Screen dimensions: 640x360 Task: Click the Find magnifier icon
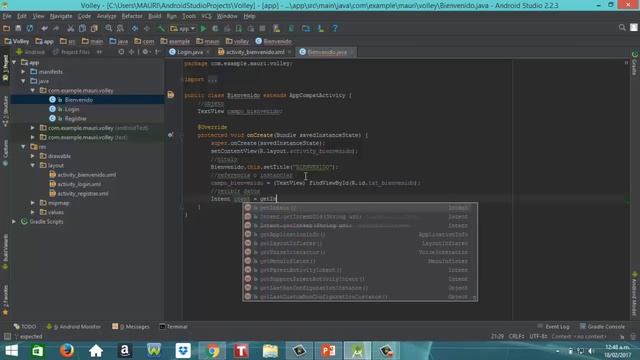109,29
